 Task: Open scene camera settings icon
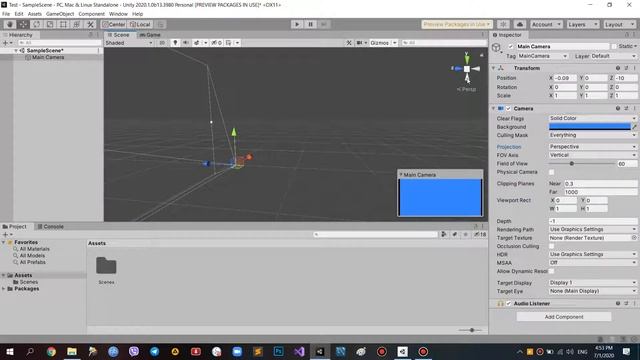362,43
